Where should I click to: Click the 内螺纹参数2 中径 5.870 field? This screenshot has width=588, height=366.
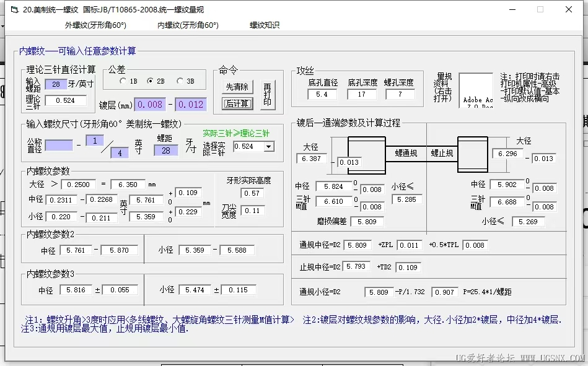pos(119,250)
